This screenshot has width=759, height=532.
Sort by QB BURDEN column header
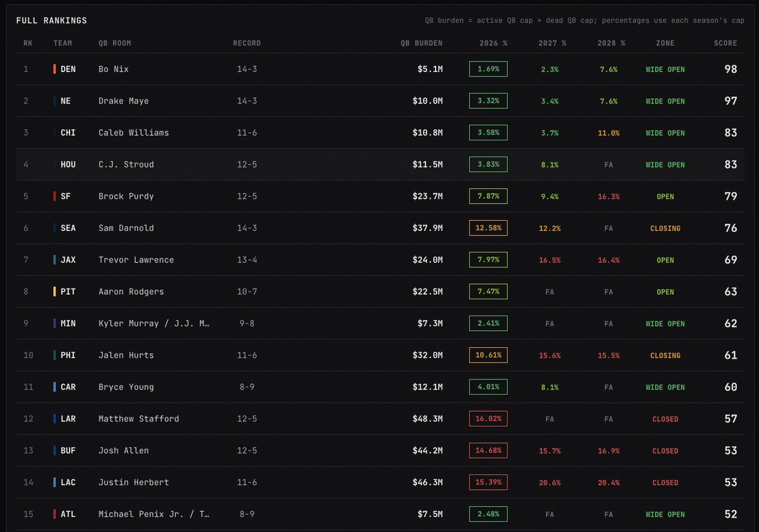pyautogui.click(x=421, y=43)
